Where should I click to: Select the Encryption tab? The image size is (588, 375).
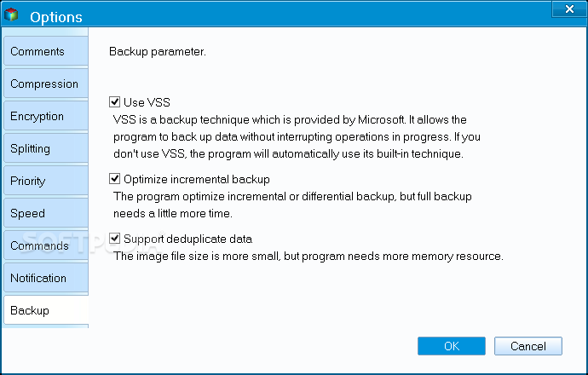pyautogui.click(x=46, y=116)
